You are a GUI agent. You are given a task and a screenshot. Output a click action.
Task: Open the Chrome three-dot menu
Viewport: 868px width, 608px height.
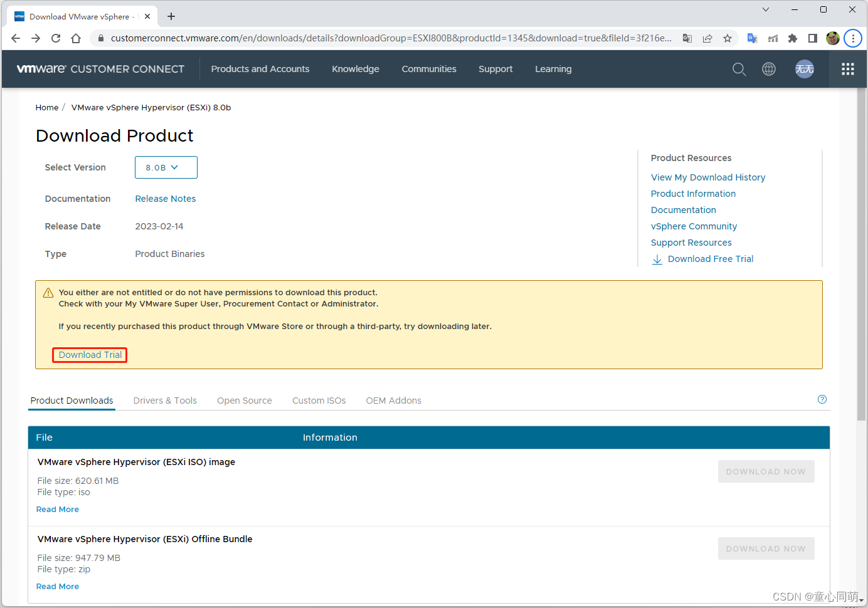pos(852,38)
